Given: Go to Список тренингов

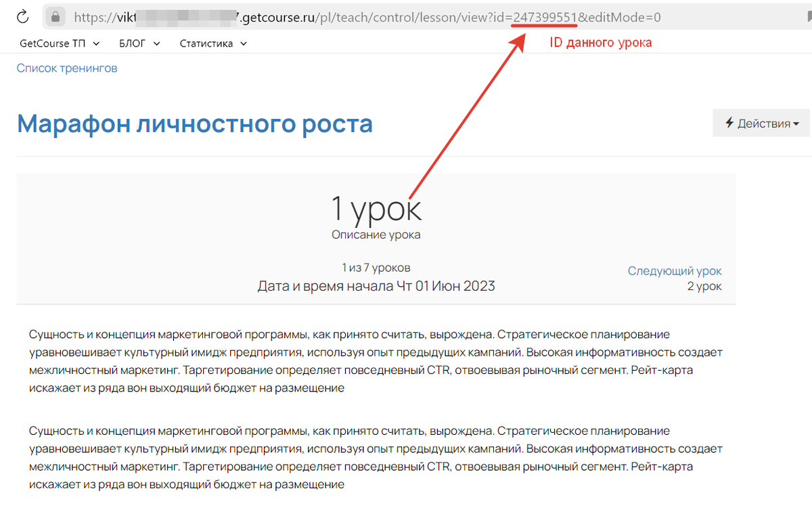Looking at the screenshot, I should point(67,68).
